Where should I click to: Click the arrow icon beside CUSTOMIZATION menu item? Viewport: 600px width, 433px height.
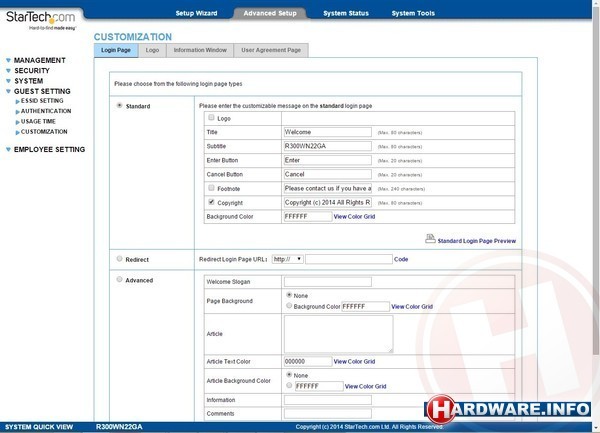point(18,132)
